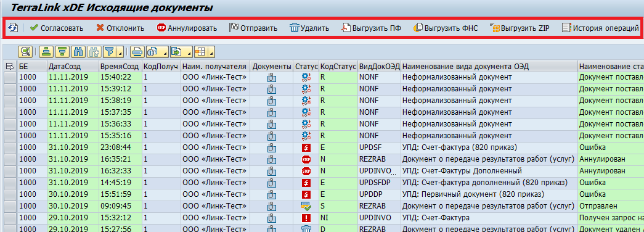The width and height of the screenshot is (644, 232).
Task: Click the ВремяСозд column header
Action: pyautogui.click(x=120, y=66)
